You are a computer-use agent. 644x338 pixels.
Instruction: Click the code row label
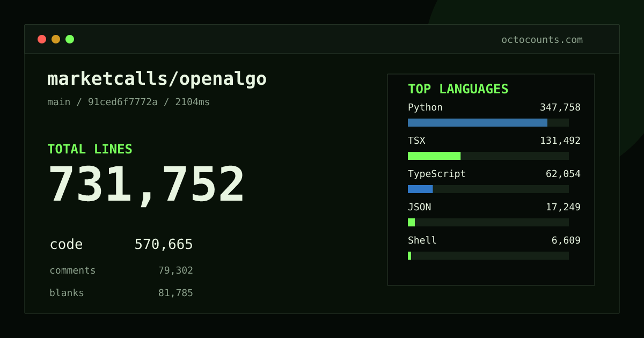[66, 245]
